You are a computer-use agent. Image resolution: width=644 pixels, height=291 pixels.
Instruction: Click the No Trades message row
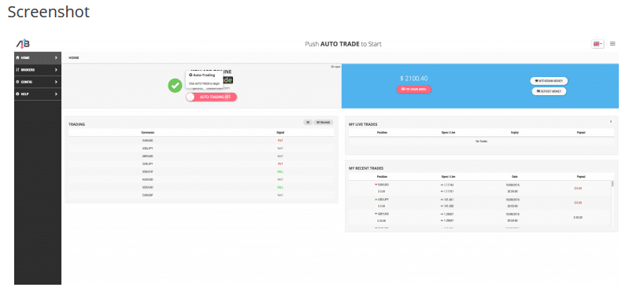pyautogui.click(x=481, y=142)
